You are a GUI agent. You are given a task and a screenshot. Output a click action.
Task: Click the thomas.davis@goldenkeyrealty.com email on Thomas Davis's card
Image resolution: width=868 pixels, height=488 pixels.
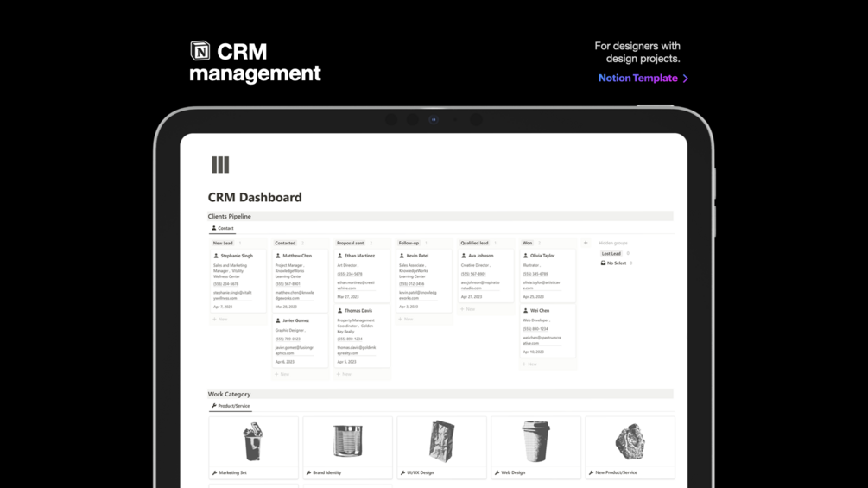[x=357, y=350]
